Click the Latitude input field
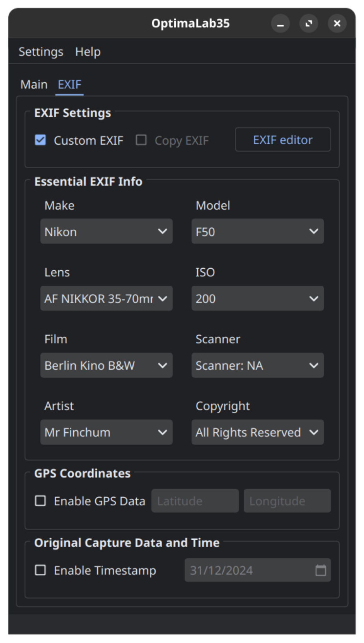The width and height of the screenshot is (364, 643). click(x=195, y=501)
